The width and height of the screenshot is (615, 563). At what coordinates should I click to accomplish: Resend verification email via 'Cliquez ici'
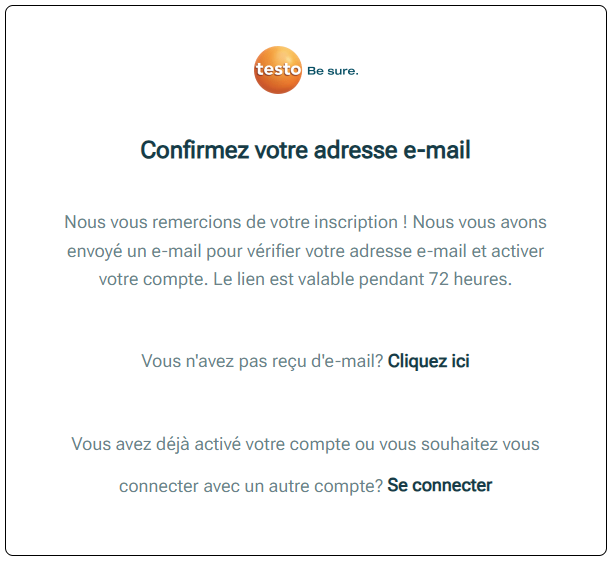click(x=429, y=361)
